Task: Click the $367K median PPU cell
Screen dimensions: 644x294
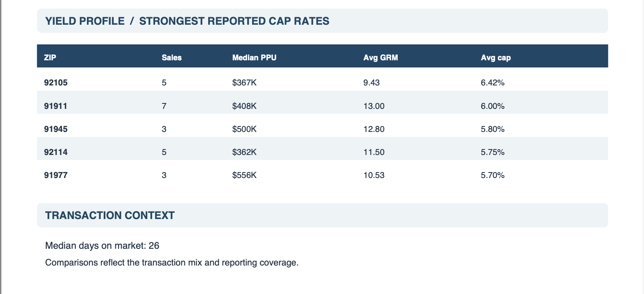Action: coord(244,83)
